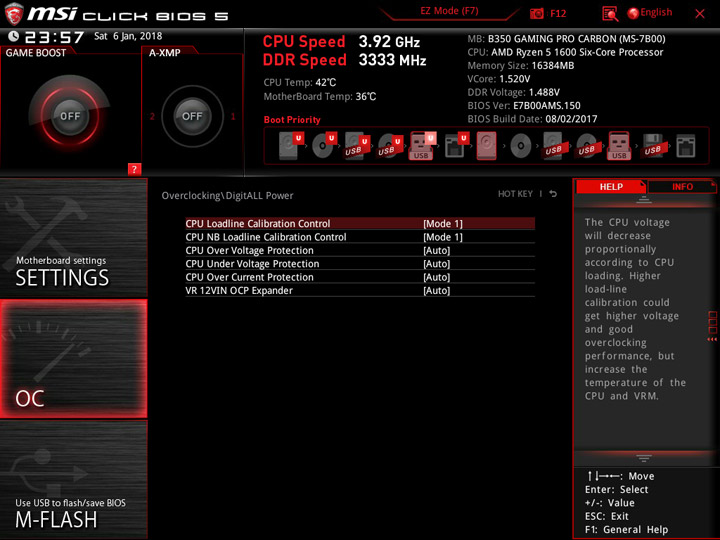Open the OC overclocking section
The image size is (720, 540).
click(73, 359)
